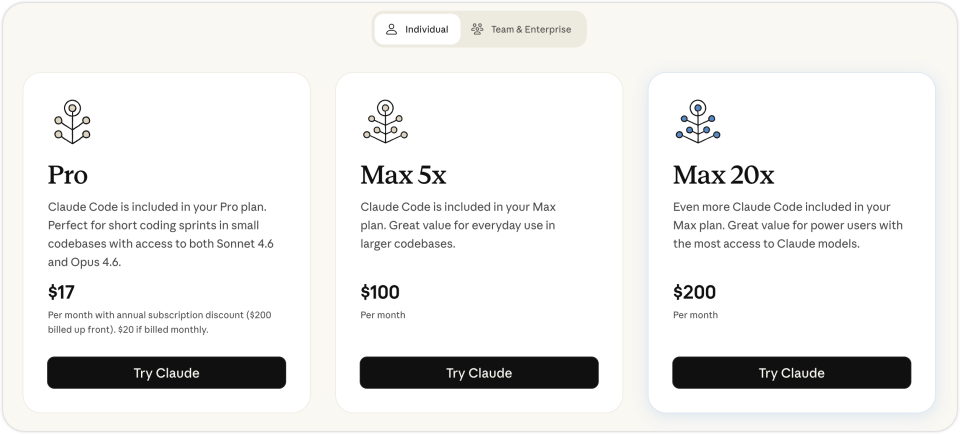Click the annual subscription discount note
The width and height of the screenshot is (960, 434).
pyautogui.click(x=159, y=322)
